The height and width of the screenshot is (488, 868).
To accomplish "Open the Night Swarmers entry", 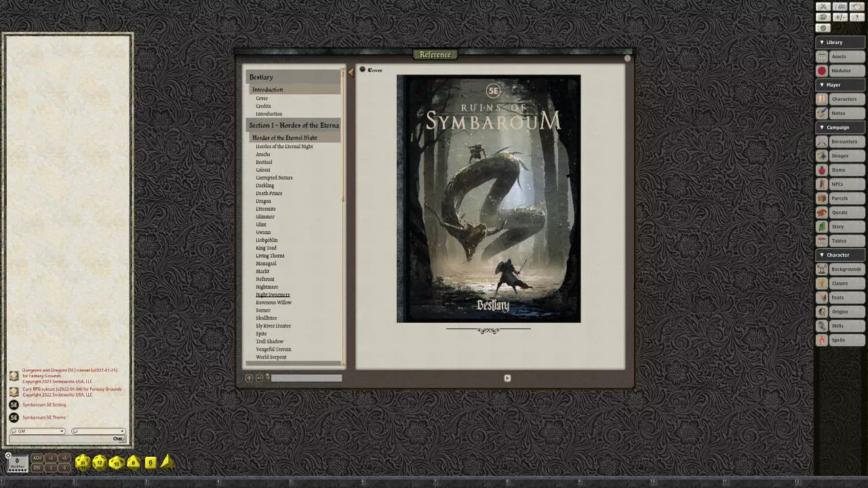I will 273,295.
